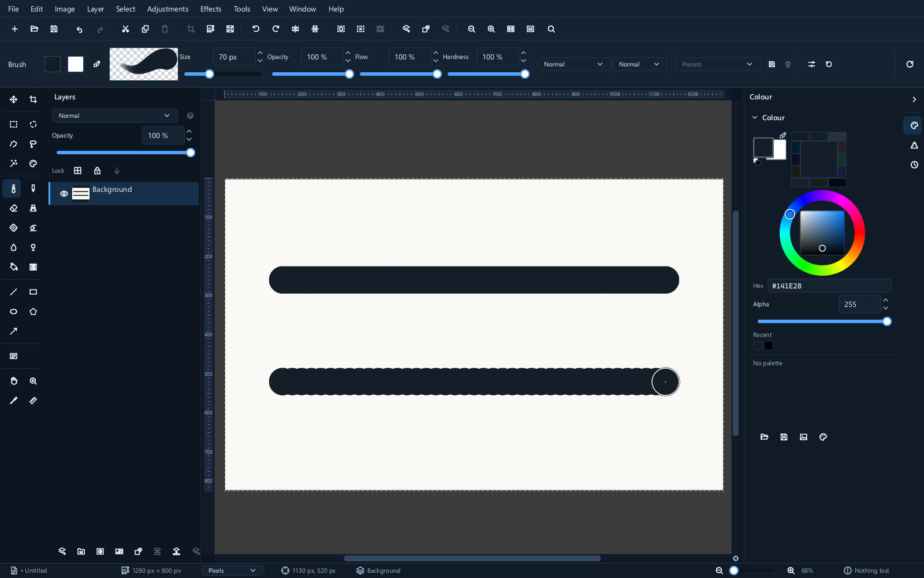The image size is (924, 578).
Task: Create a new document from the toolbar
Action: point(14,29)
